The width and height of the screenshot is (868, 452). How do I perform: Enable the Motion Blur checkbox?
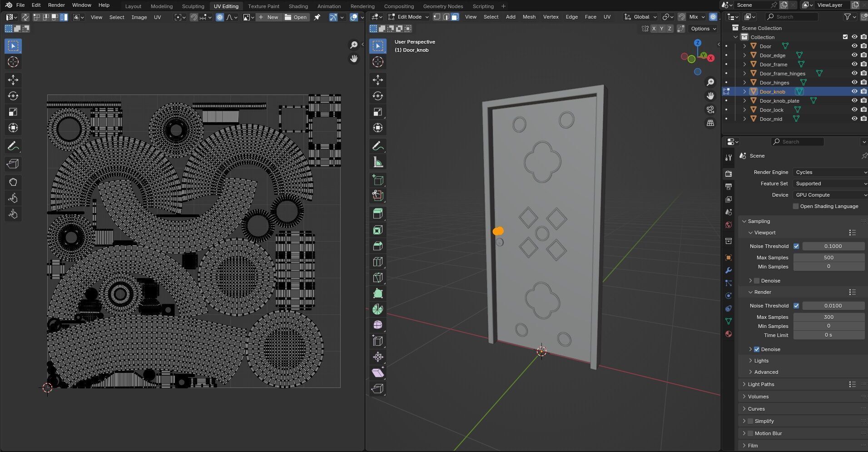[x=750, y=433]
